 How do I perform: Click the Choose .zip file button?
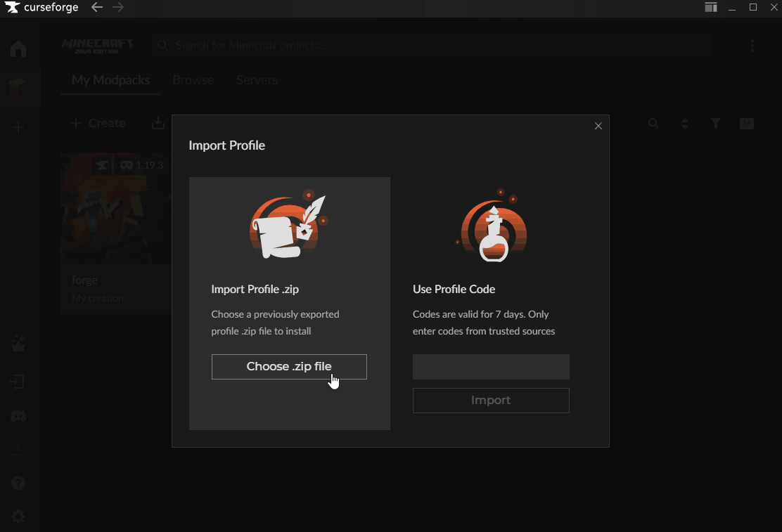point(289,367)
